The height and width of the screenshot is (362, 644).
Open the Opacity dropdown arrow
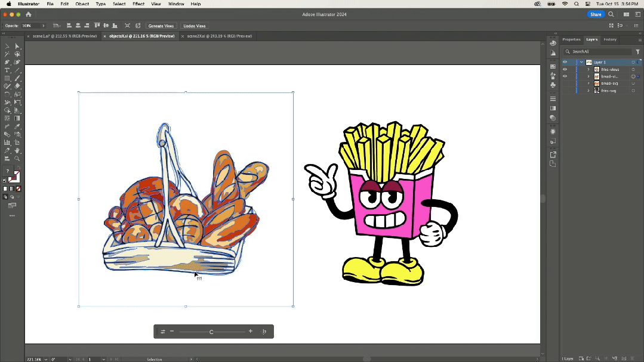pyautogui.click(x=43, y=26)
